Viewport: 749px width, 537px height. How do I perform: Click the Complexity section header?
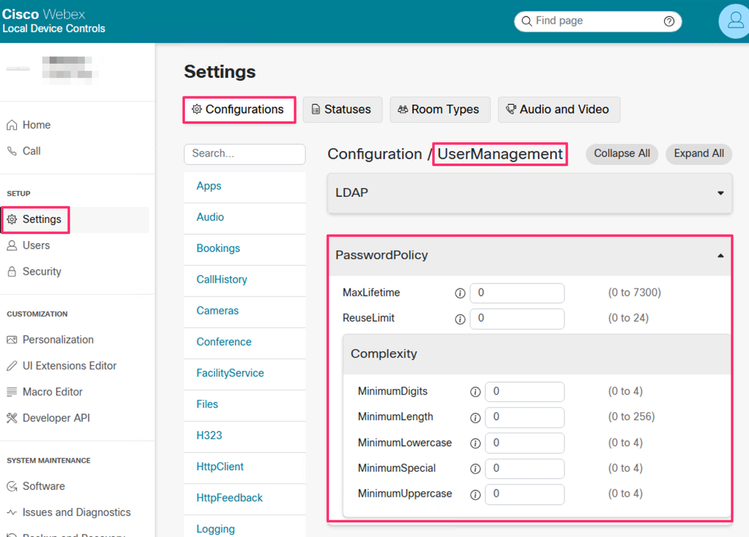coord(536,354)
